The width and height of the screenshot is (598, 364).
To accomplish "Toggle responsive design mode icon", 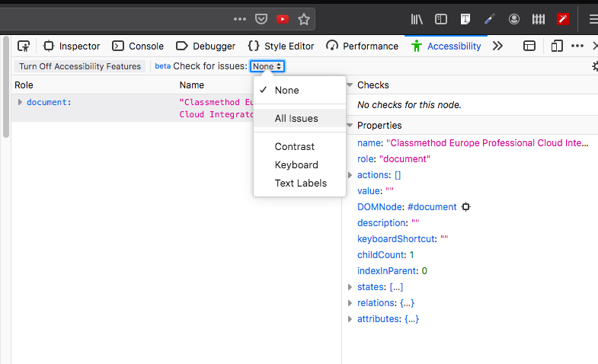I will pos(557,46).
